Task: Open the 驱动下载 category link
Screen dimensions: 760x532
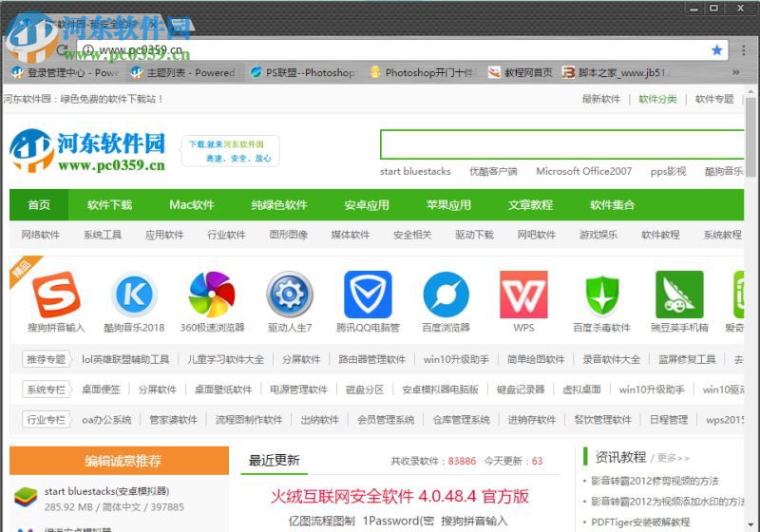Action: 474,235
